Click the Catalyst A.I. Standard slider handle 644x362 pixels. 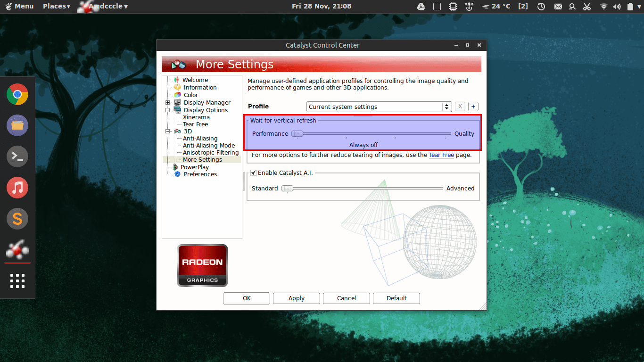pos(287,188)
